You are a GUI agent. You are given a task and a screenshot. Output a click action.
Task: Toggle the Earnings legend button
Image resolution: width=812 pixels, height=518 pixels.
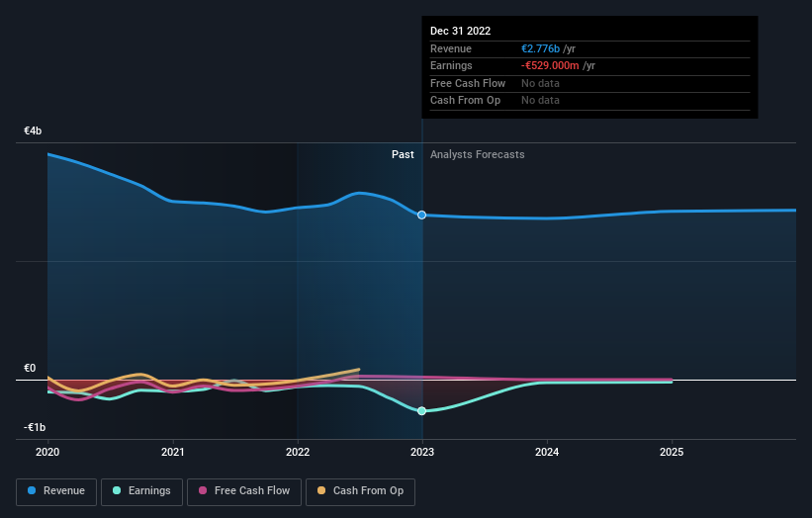(x=141, y=491)
